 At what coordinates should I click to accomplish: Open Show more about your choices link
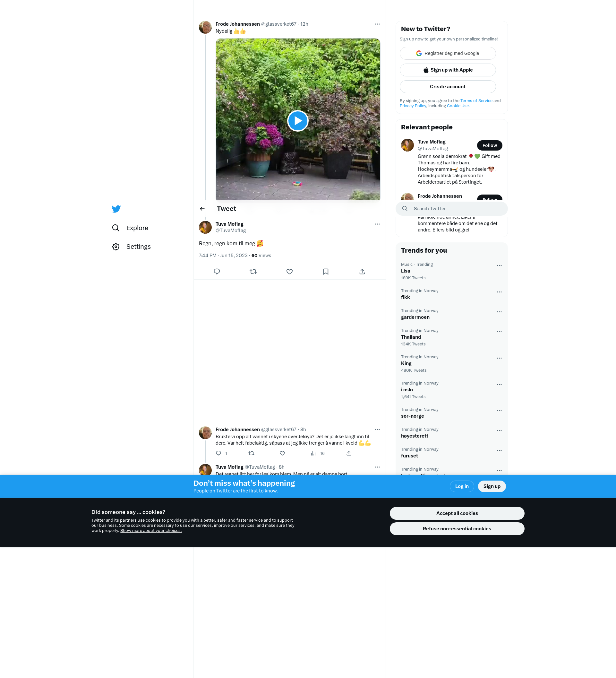[151, 531]
